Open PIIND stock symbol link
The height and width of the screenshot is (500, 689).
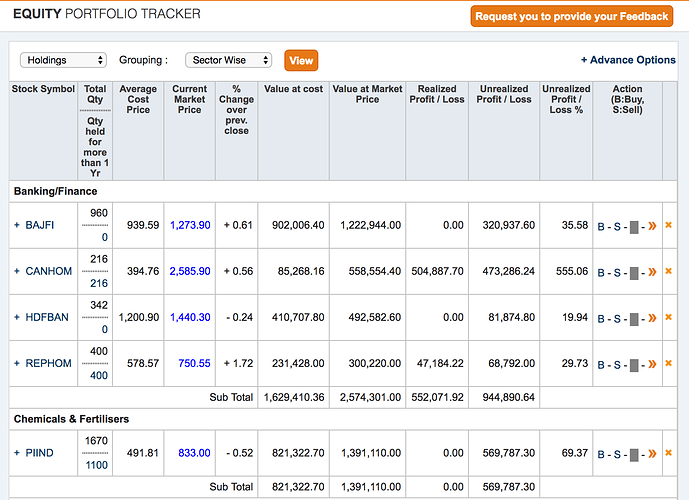pyautogui.click(x=40, y=453)
